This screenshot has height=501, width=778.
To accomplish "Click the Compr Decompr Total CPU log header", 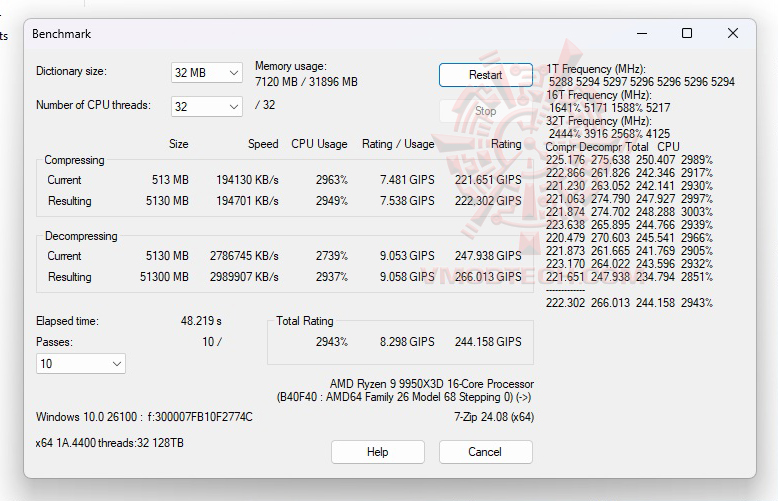I will (612, 147).
